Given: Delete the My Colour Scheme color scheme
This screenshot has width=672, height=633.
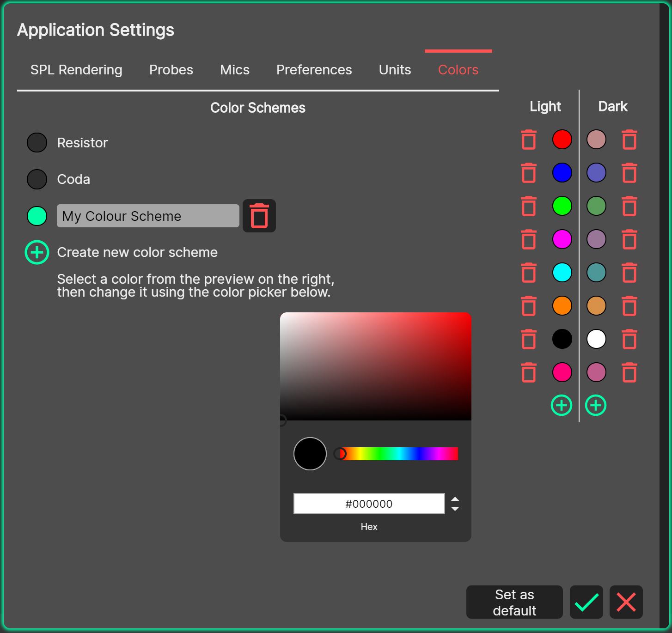Looking at the screenshot, I should pyautogui.click(x=259, y=216).
